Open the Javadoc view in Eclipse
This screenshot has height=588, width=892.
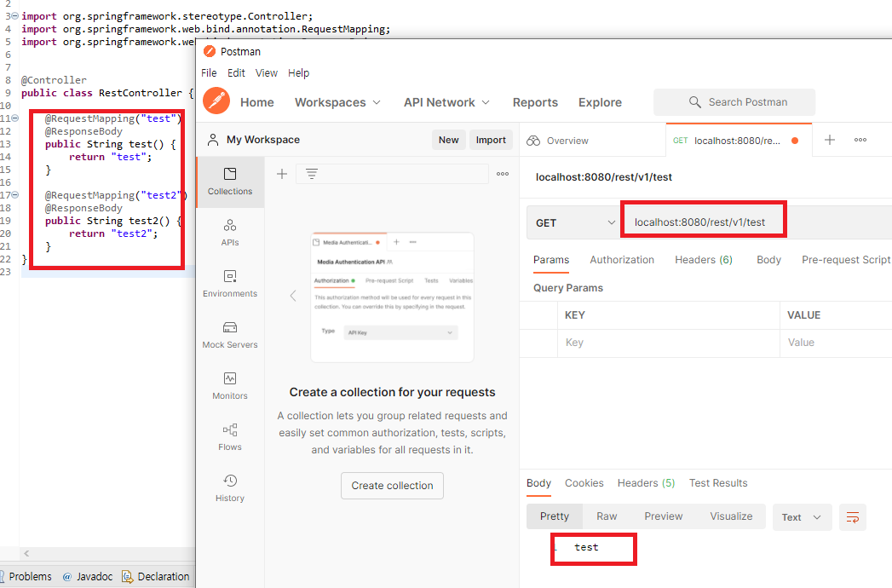pyautogui.click(x=87, y=577)
